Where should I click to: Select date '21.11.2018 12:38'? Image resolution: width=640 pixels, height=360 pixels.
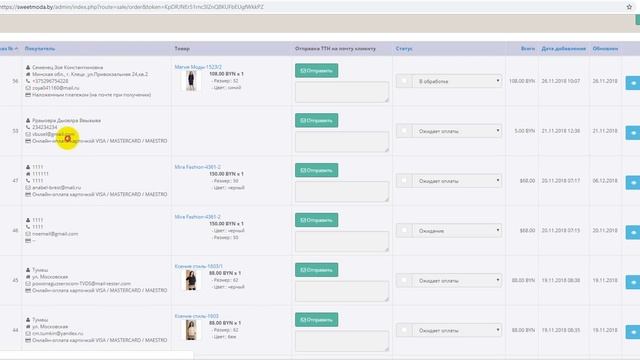click(561, 131)
